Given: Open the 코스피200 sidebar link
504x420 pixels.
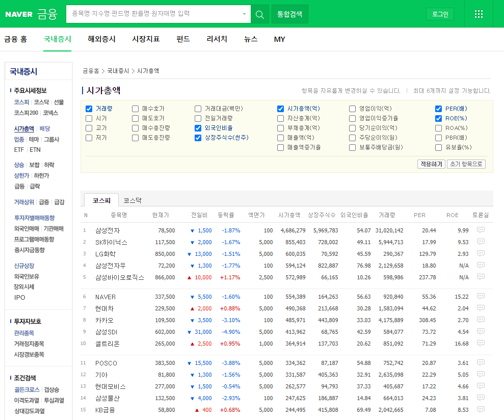Looking at the screenshot, I should tap(26, 113).
